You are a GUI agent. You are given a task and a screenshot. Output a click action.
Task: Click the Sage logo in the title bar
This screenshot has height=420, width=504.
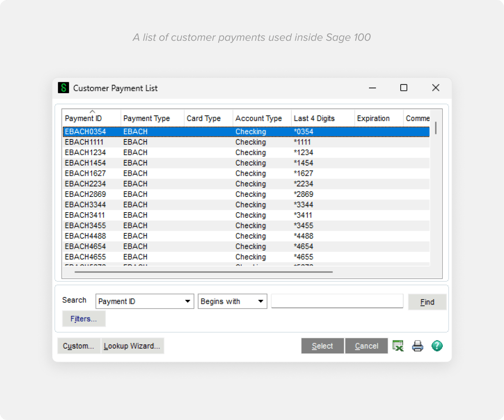63,88
